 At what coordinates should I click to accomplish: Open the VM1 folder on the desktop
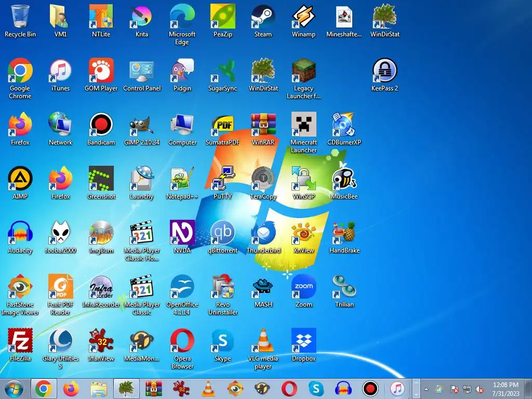coord(60,20)
